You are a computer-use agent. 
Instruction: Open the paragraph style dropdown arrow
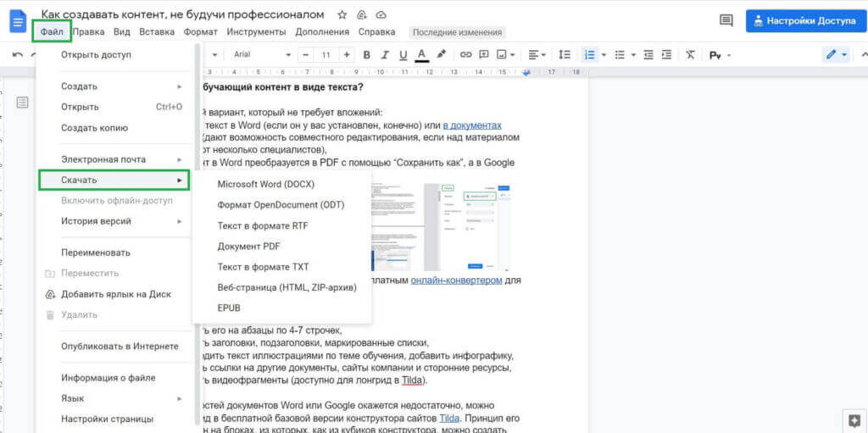coord(214,55)
